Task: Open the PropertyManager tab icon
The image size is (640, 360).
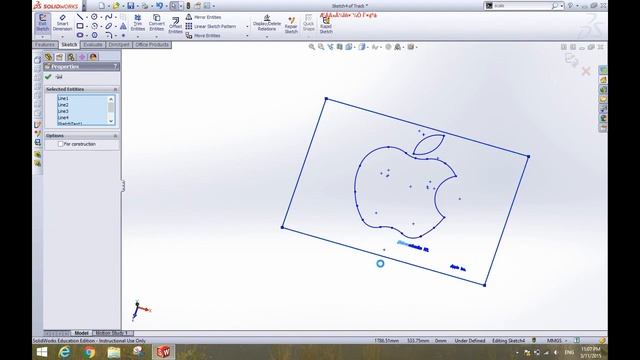Action: 60,57
